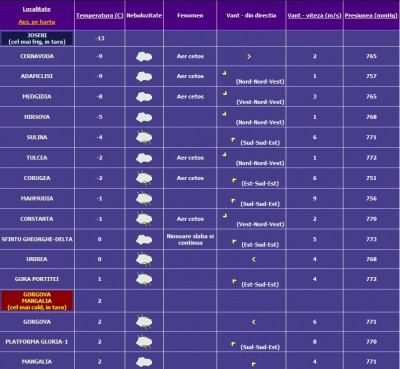Screen dimensions: 400x369
Task: Select the MANGALIA locality name in last row
Action: point(37,362)
